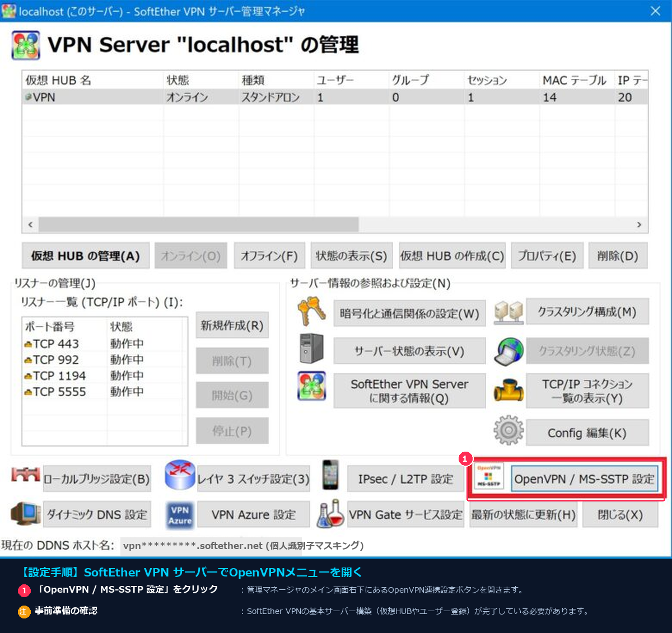Screen dimensions: 672x633
Task: Click 最新の状態に更新(H) button
Action: pyautogui.click(x=523, y=514)
